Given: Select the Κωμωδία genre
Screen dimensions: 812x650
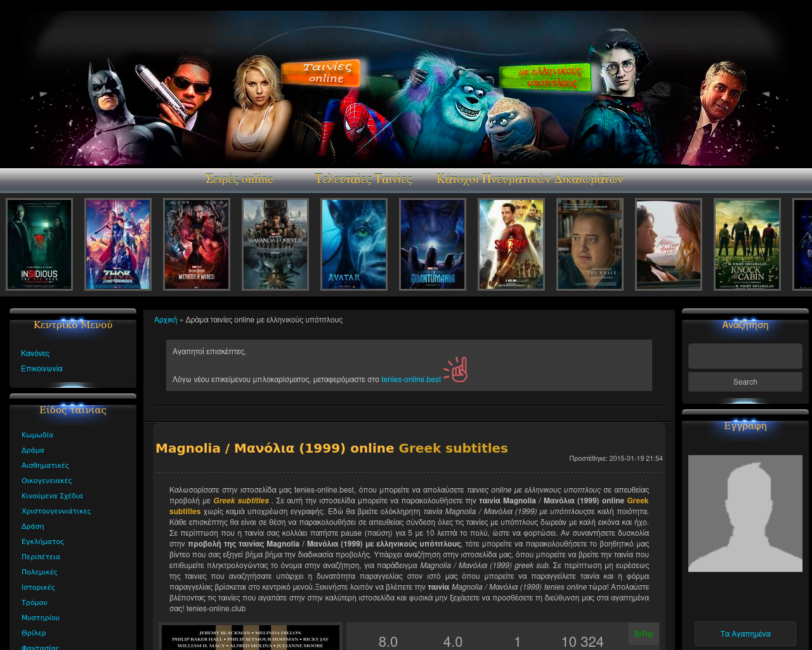Looking at the screenshot, I should click(37, 435).
